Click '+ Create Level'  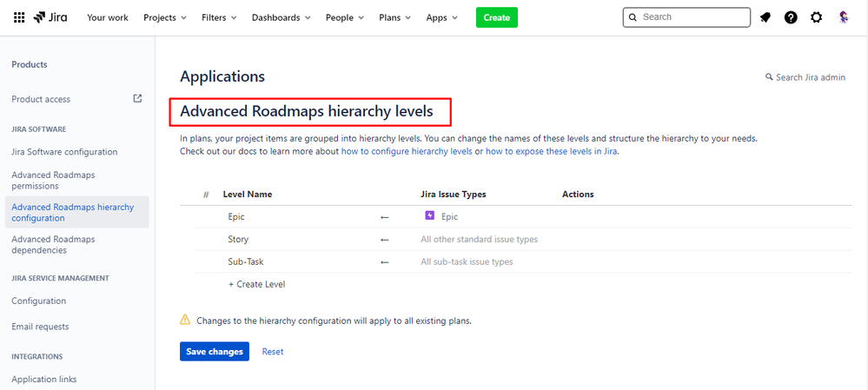click(x=257, y=284)
